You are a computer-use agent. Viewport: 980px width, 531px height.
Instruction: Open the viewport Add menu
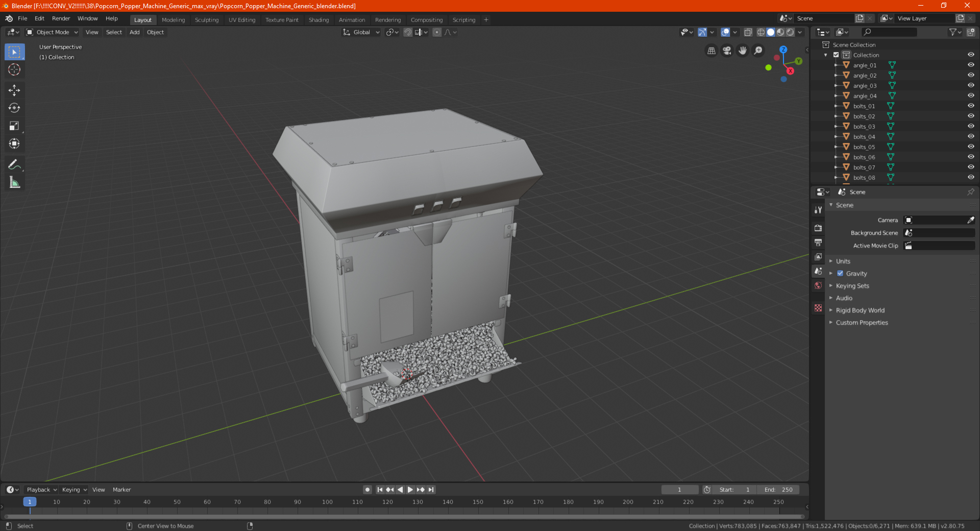134,32
